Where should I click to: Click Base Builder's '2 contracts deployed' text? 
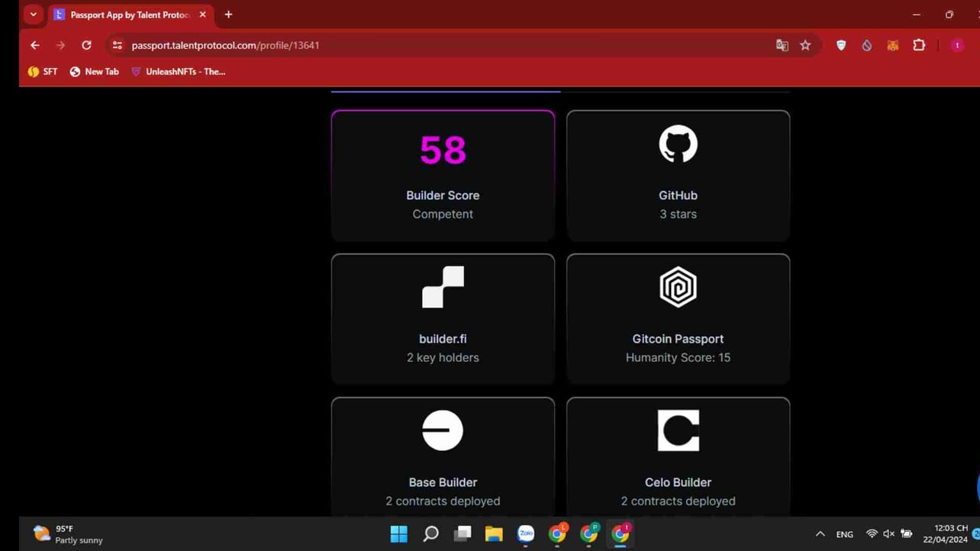click(443, 501)
